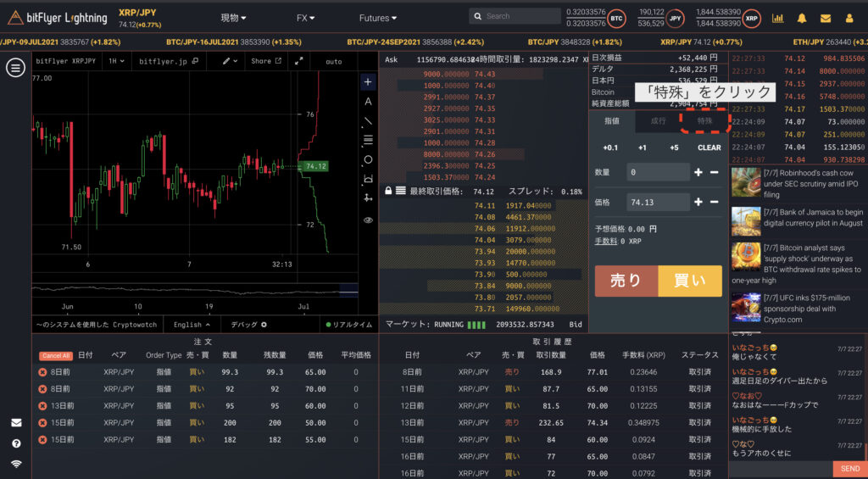This screenshot has height=479, width=868.
Task: Click the auto scale button on chart
Action: click(334, 62)
